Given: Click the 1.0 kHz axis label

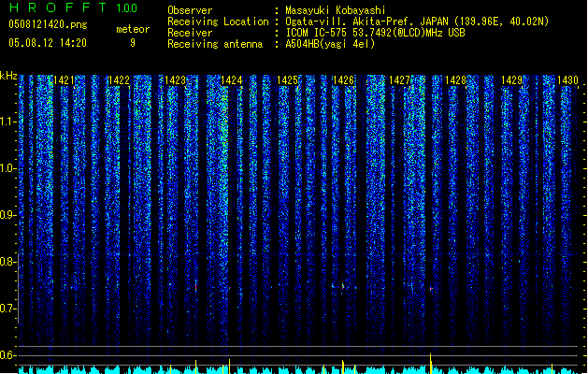Looking at the screenshot, I should pos(7,168).
